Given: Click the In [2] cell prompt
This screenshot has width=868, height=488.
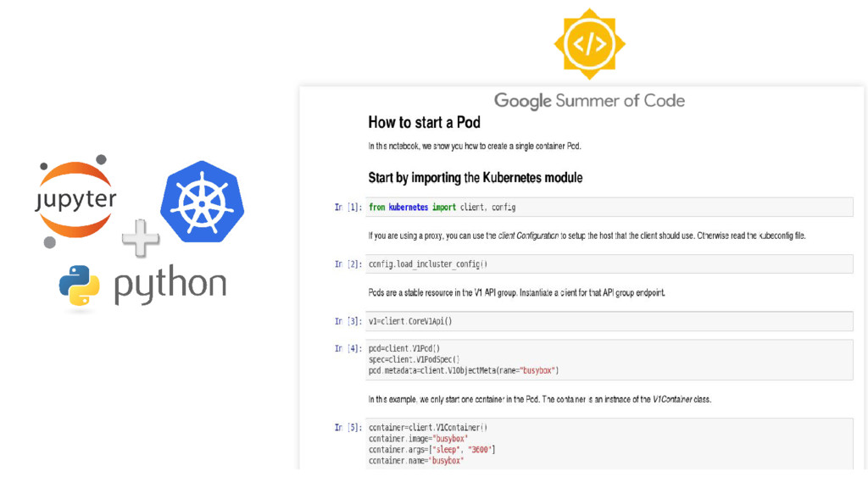Looking at the screenshot, I should (348, 264).
